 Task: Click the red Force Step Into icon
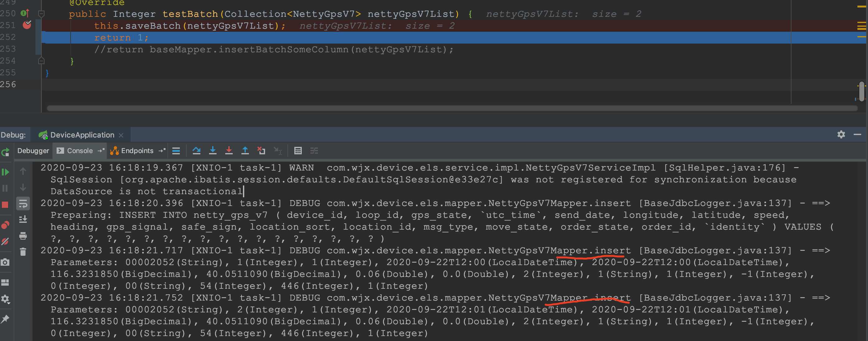pos(229,151)
